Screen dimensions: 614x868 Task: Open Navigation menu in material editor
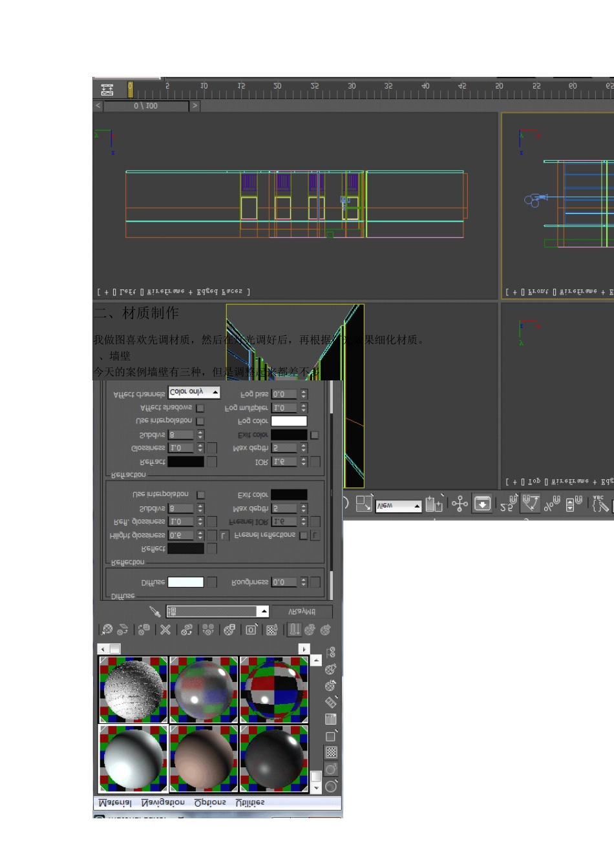(163, 802)
